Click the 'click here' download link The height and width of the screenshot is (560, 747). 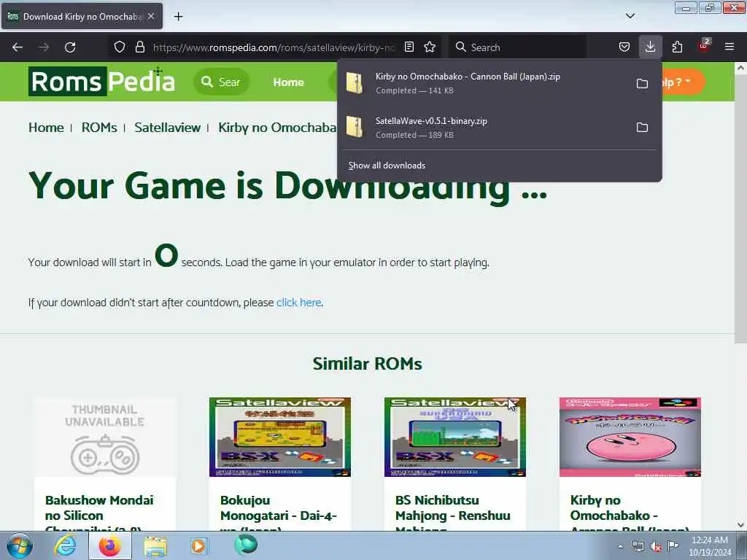click(298, 303)
